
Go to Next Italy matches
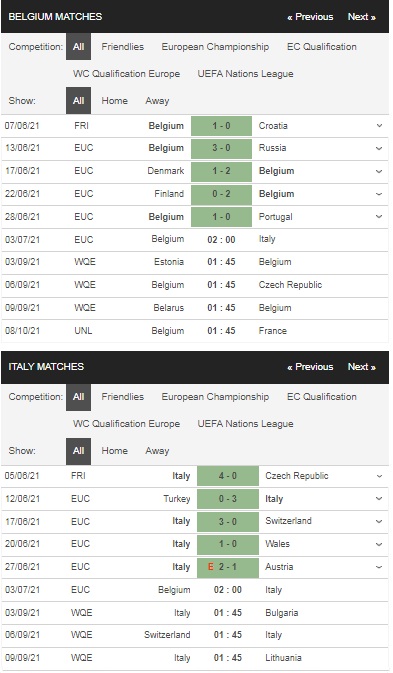pos(362,367)
